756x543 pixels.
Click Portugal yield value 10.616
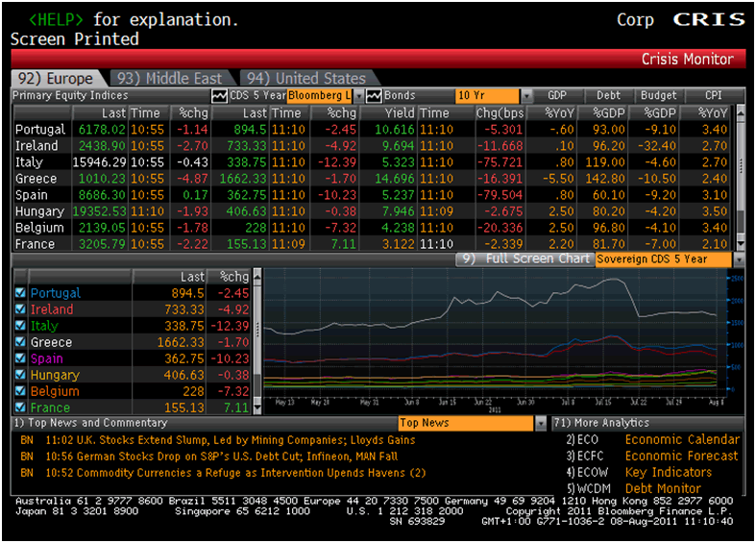tap(395, 130)
